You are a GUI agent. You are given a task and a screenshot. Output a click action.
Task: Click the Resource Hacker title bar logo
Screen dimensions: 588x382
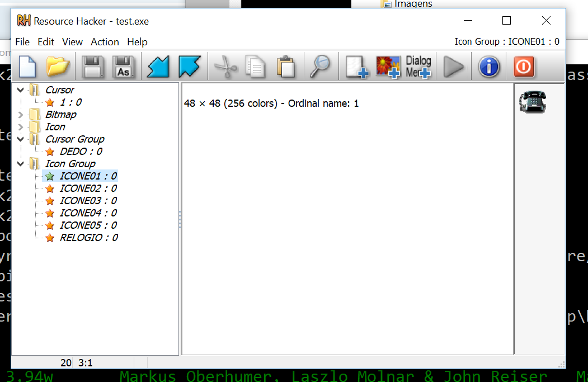pos(24,21)
